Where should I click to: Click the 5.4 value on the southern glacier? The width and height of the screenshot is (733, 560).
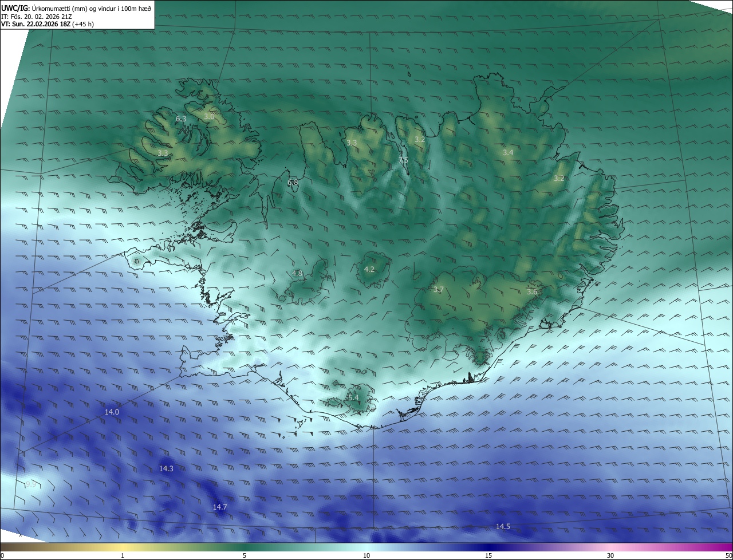pos(353,397)
